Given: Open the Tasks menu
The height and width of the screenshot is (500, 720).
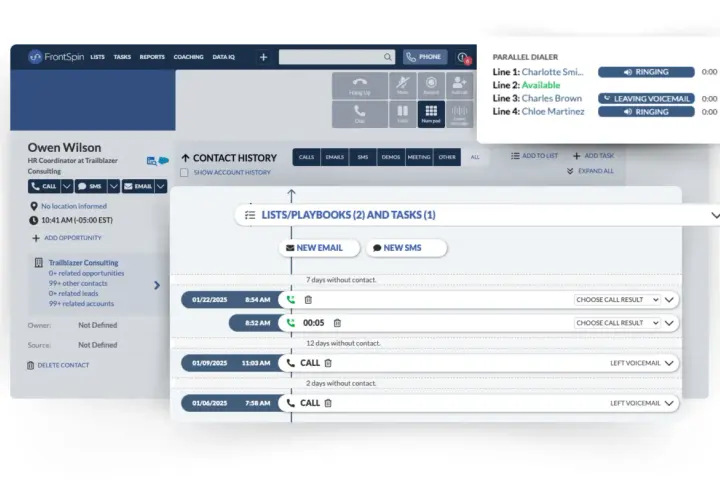Looking at the screenshot, I should tap(122, 57).
